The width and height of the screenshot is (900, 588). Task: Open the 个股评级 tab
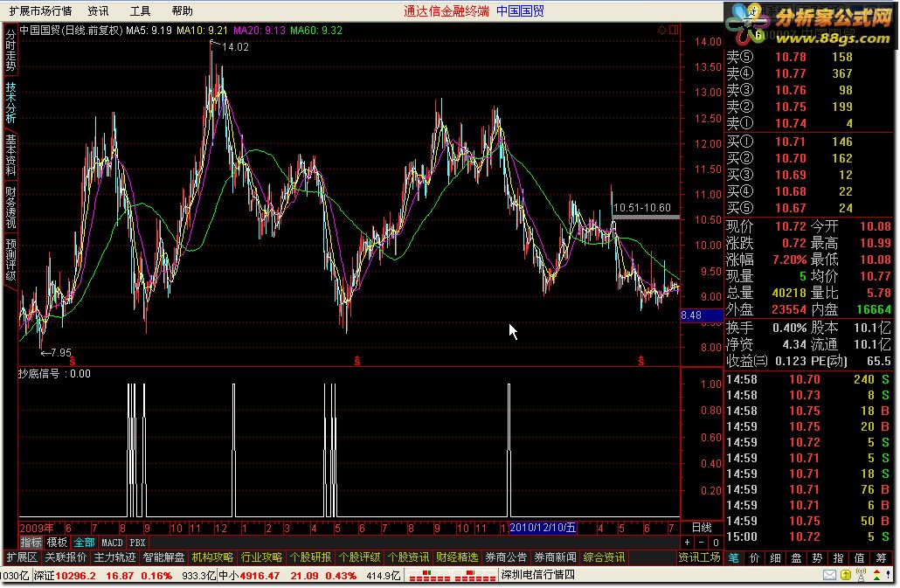pos(359,557)
